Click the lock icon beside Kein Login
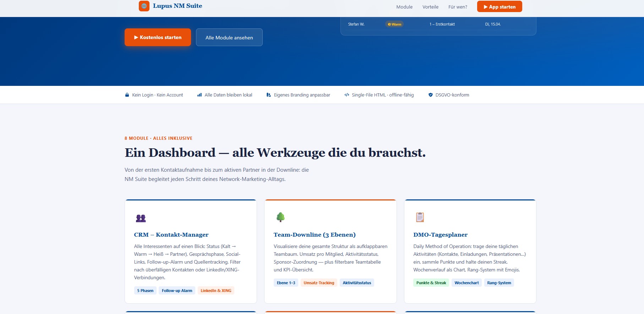Image resolution: width=644 pixels, height=314 pixels. point(127,95)
